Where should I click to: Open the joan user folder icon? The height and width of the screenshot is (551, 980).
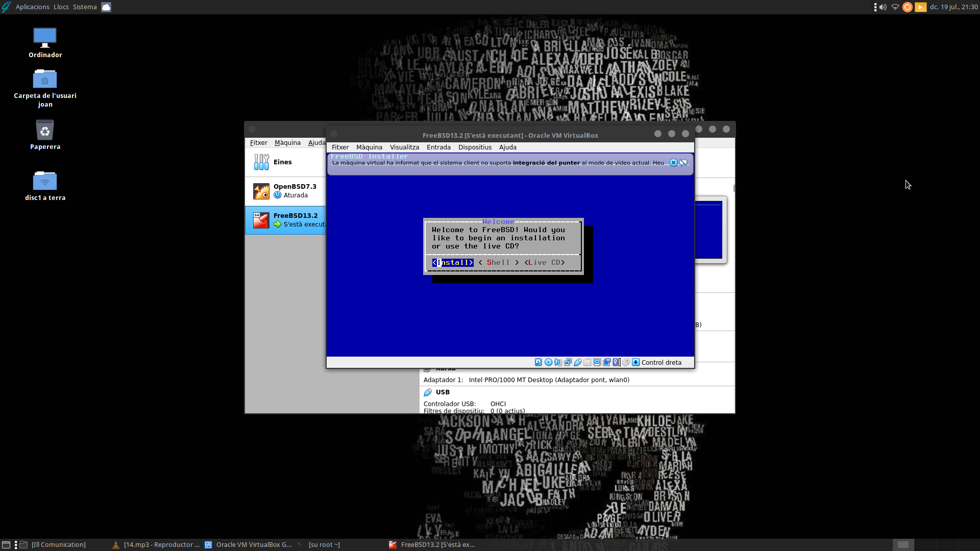tap(45, 88)
